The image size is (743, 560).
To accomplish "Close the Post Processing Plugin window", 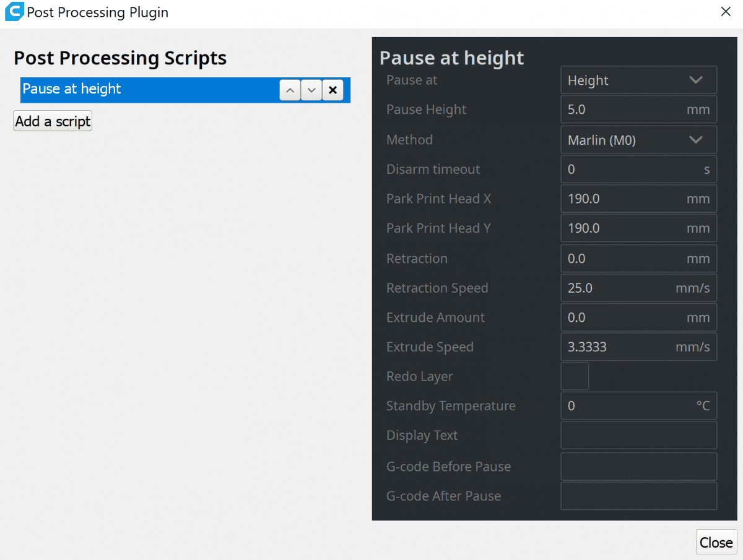I will click(726, 12).
